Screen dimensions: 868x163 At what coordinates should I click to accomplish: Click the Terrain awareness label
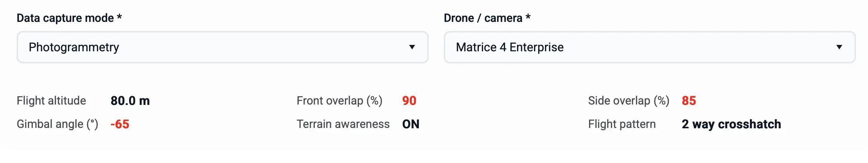343,124
